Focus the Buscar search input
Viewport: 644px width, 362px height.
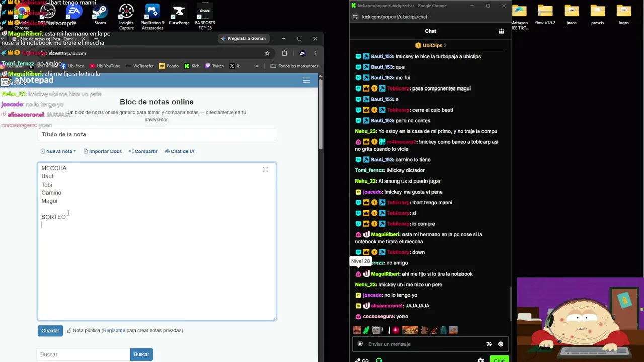pos(84,355)
